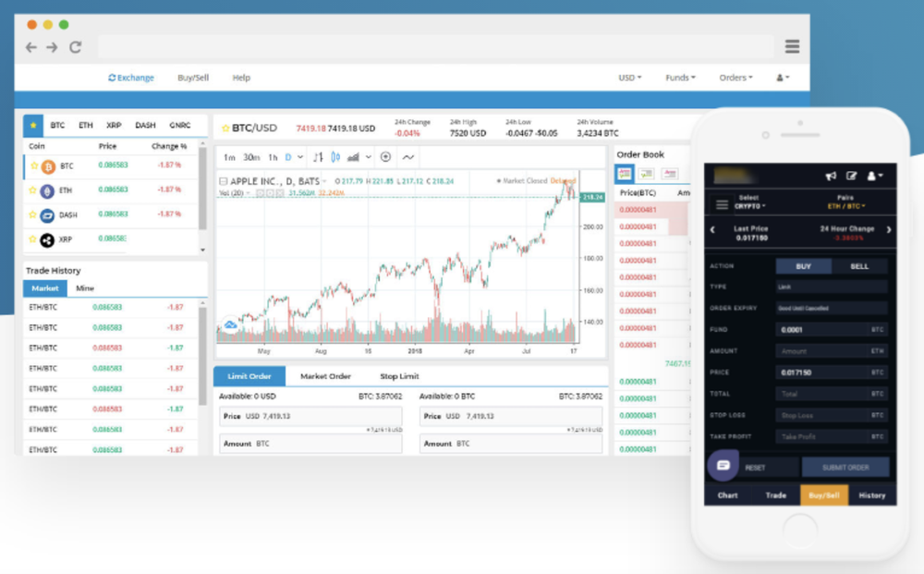Image resolution: width=924 pixels, height=574 pixels.
Task: Click the user account icon on mobile app
Action: click(871, 176)
